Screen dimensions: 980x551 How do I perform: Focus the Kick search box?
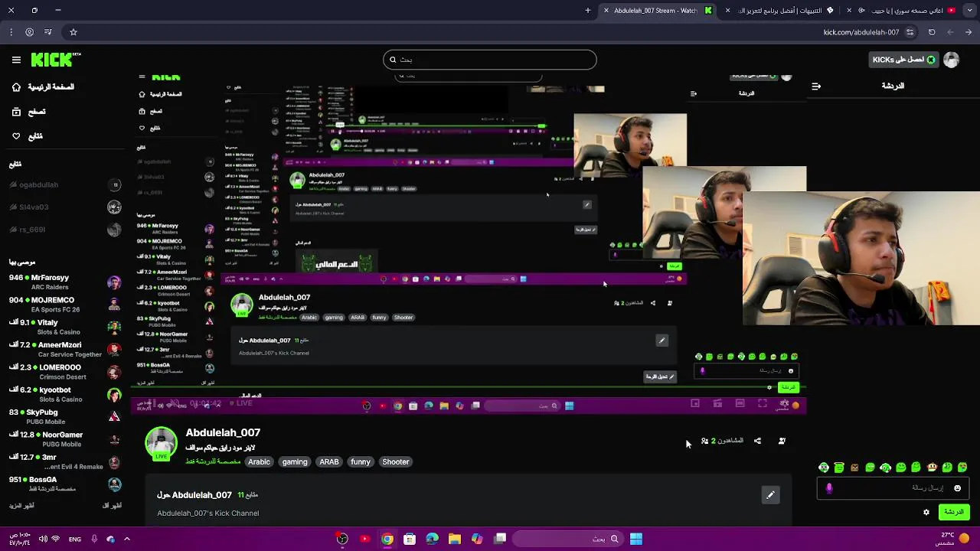(490, 60)
